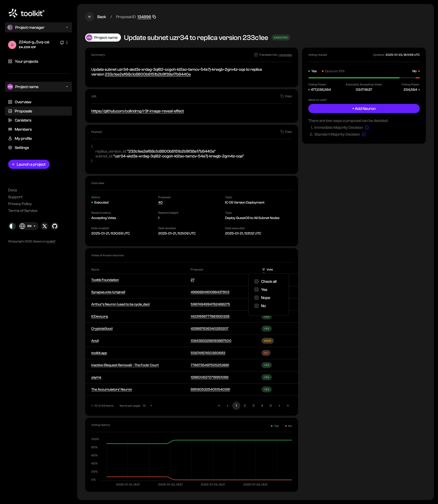Click the Vote filter icon
Viewport: 438px width, 504px height.
point(264,270)
